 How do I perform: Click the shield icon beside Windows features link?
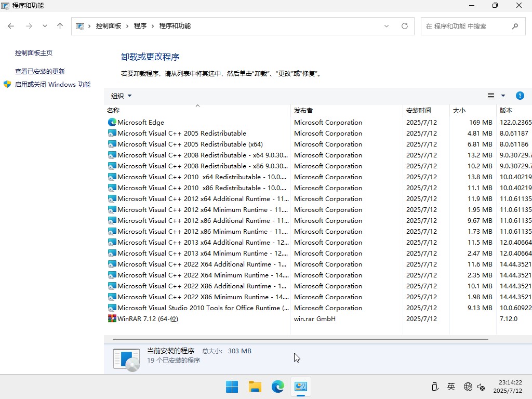pos(7,84)
